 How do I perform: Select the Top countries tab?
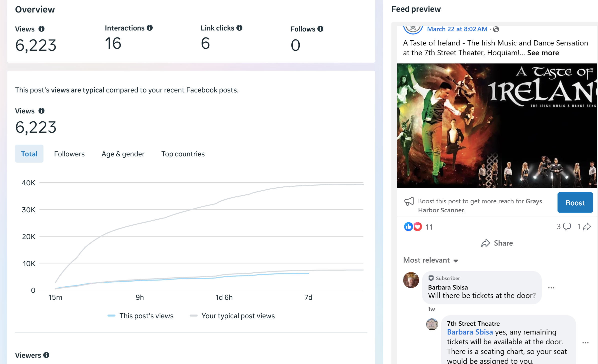[183, 154]
